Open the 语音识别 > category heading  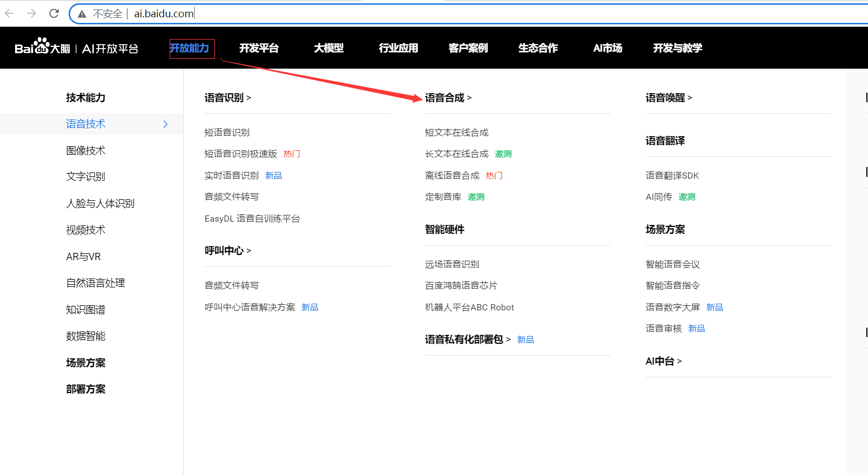coord(228,98)
